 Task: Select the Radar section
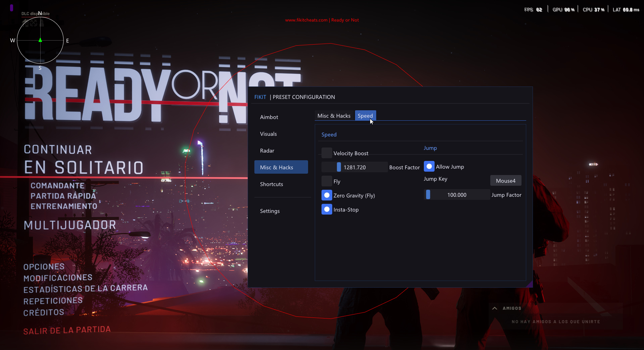[267, 150]
